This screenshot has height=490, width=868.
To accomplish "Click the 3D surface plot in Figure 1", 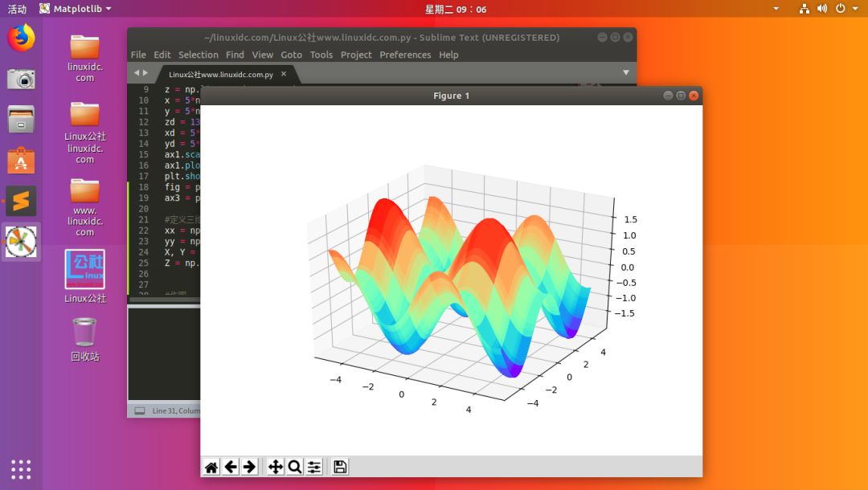I will pyautogui.click(x=460, y=288).
